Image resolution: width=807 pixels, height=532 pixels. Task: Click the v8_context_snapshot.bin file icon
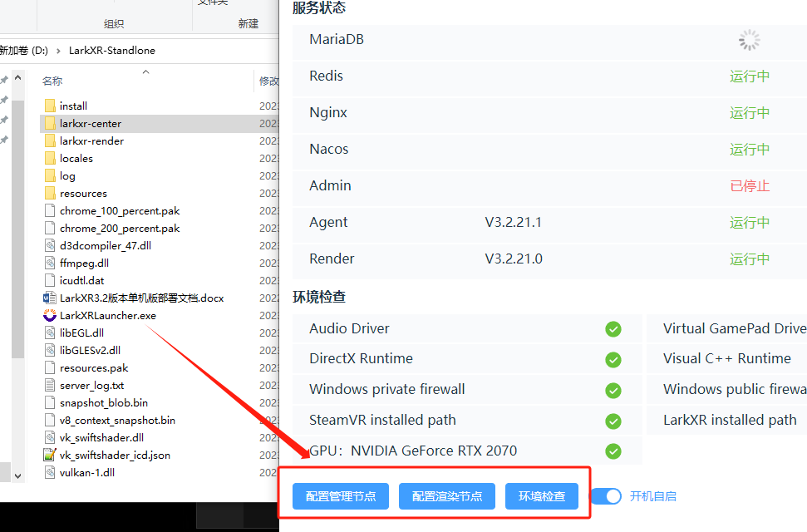(x=50, y=421)
